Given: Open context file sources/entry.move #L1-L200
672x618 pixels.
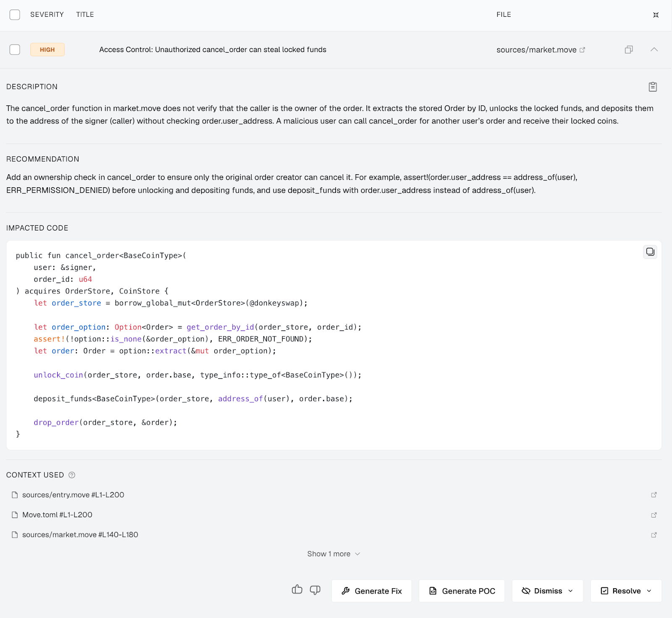Looking at the screenshot, I should coord(73,495).
